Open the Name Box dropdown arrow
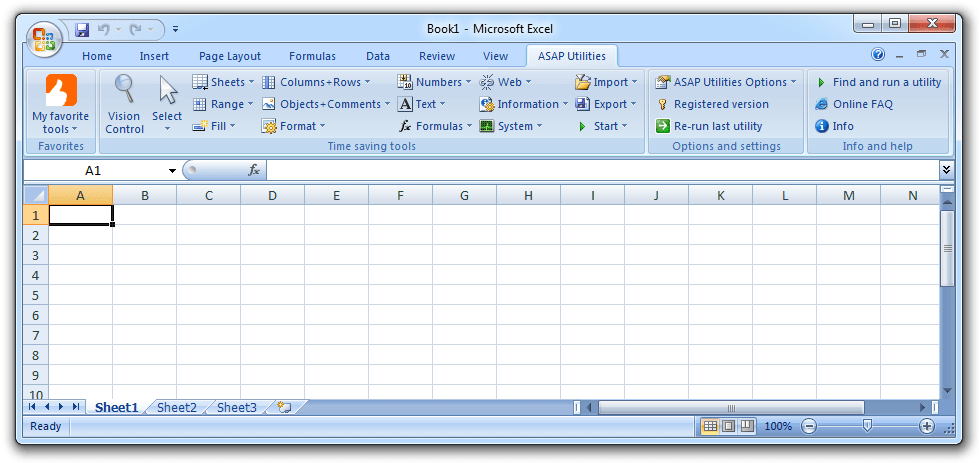 point(172,170)
